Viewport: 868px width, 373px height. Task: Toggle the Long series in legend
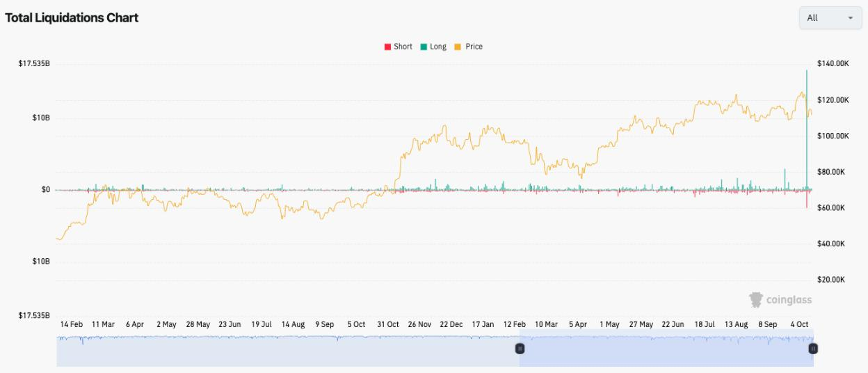pos(433,47)
